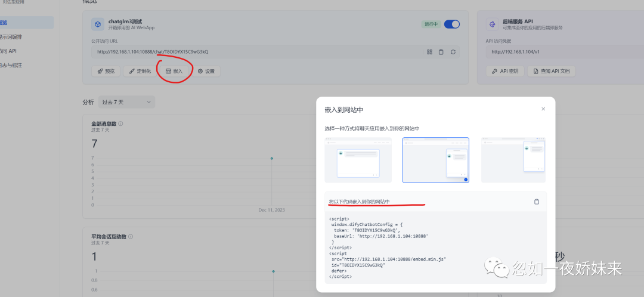644x297 pixels.
Task: Click the 全部消息数 data point
Action: (x=271, y=159)
